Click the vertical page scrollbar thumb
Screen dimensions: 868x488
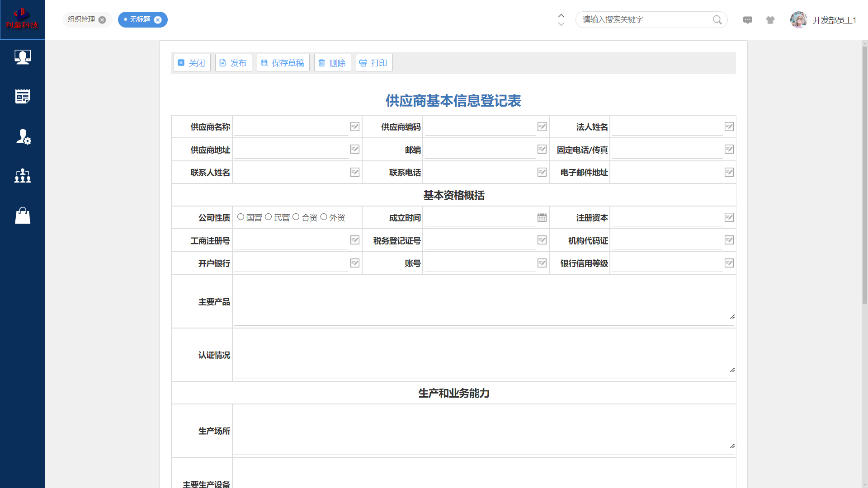[864, 174]
